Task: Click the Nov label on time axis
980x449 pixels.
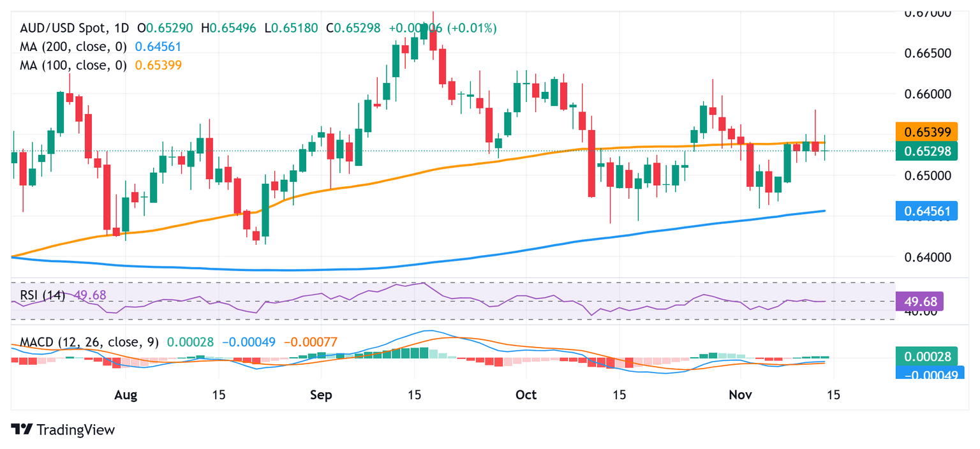Action: (739, 395)
